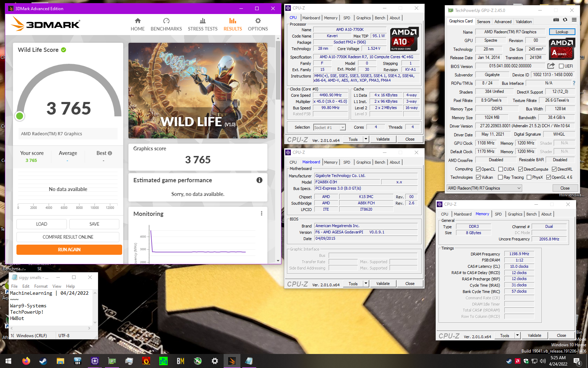
Task: Open GPU-Z hamburger menu
Action: (x=574, y=20)
